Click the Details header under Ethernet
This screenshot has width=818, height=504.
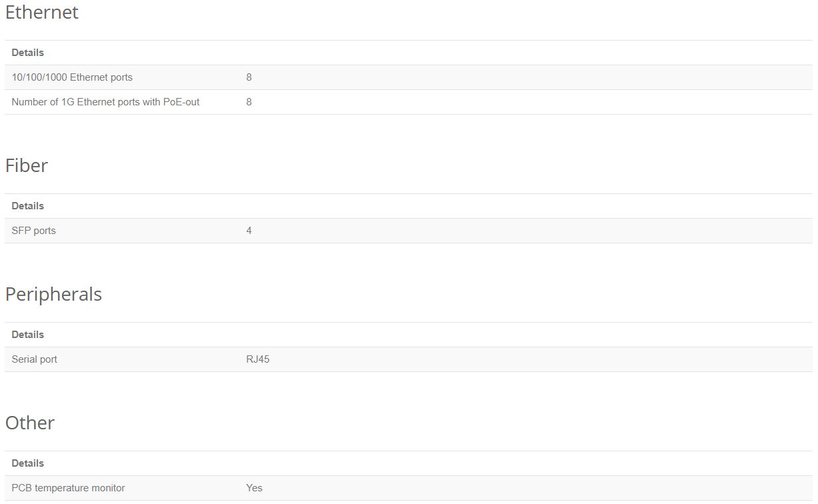point(28,53)
